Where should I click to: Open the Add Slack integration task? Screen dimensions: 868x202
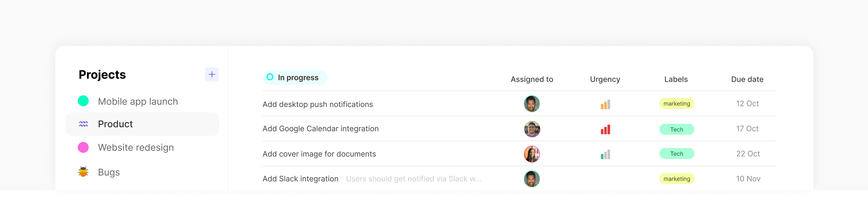point(300,179)
